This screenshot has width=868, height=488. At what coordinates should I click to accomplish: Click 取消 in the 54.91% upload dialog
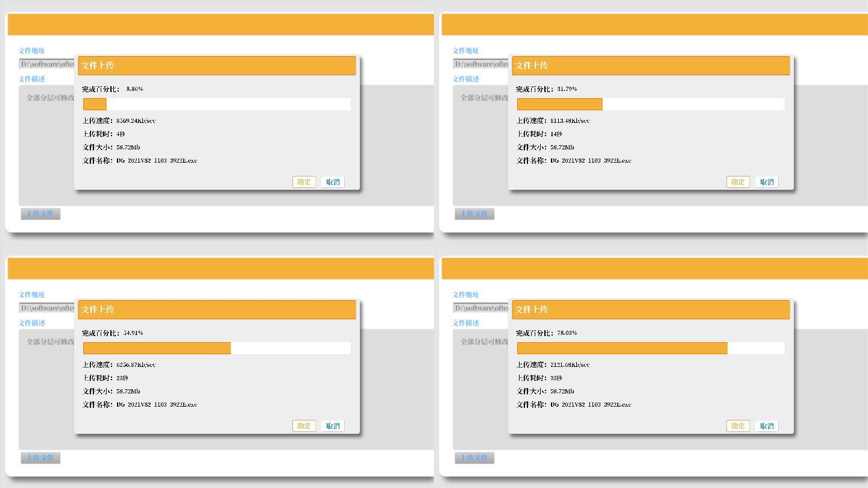(x=333, y=426)
